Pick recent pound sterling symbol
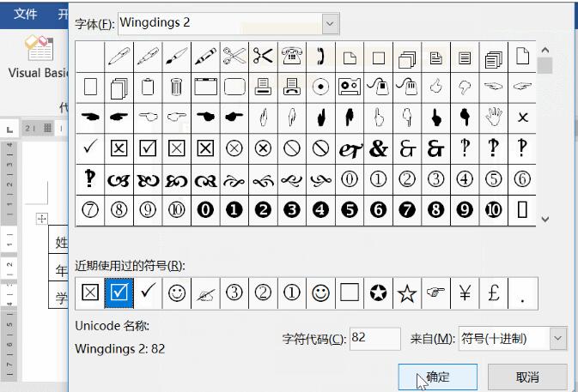Image resolution: width=578 pixels, height=392 pixels. tap(493, 293)
